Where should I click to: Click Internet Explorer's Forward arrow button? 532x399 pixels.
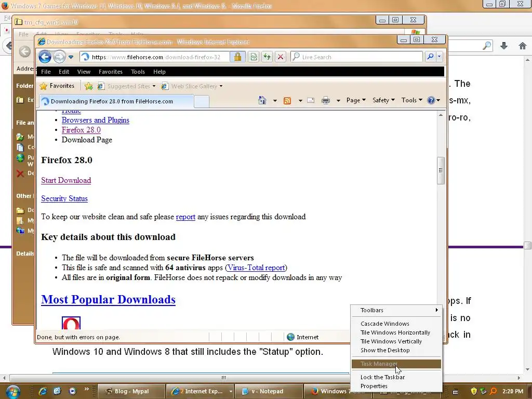(x=59, y=57)
